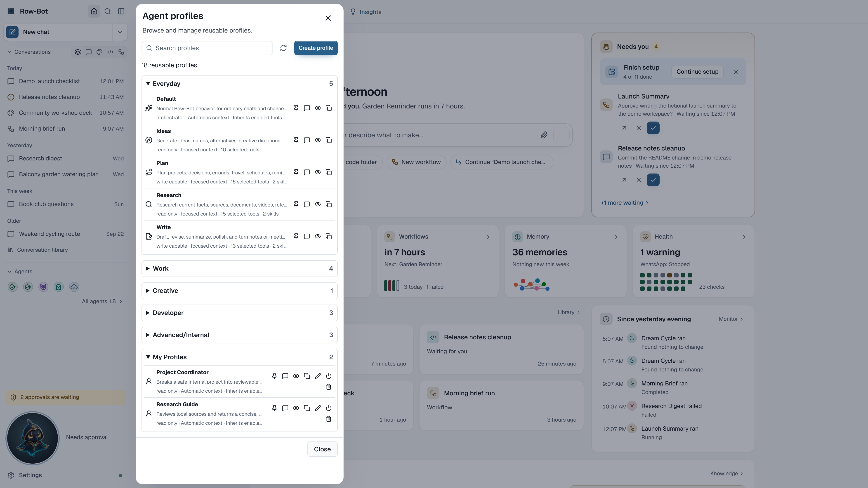
Task: Toggle the sidebar panel layout icon
Action: 121,11
